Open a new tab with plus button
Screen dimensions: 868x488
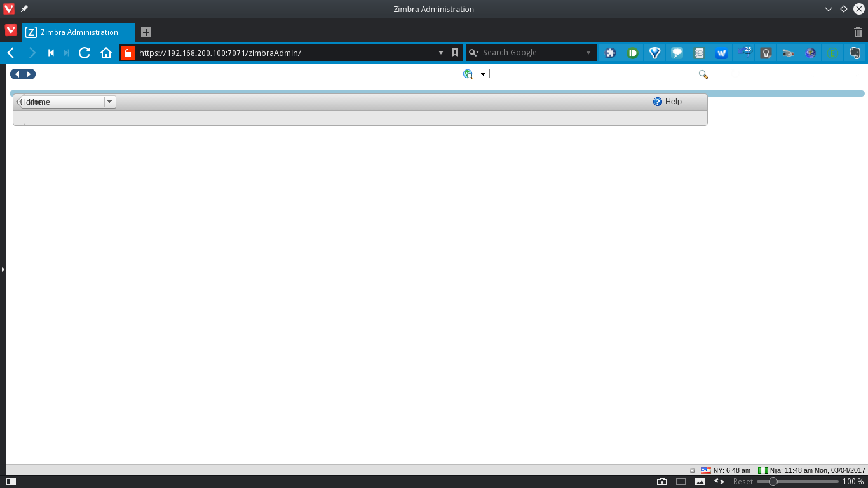click(146, 32)
